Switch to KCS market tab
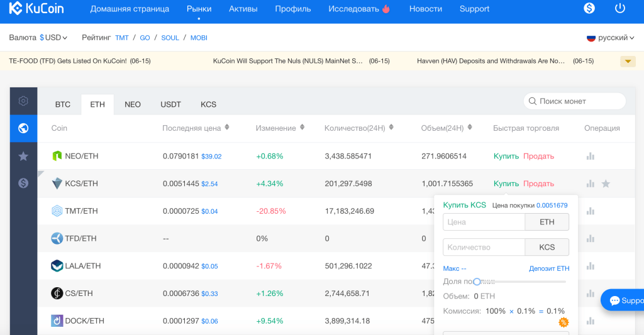Image resolution: width=644 pixels, height=335 pixels. 209,104
